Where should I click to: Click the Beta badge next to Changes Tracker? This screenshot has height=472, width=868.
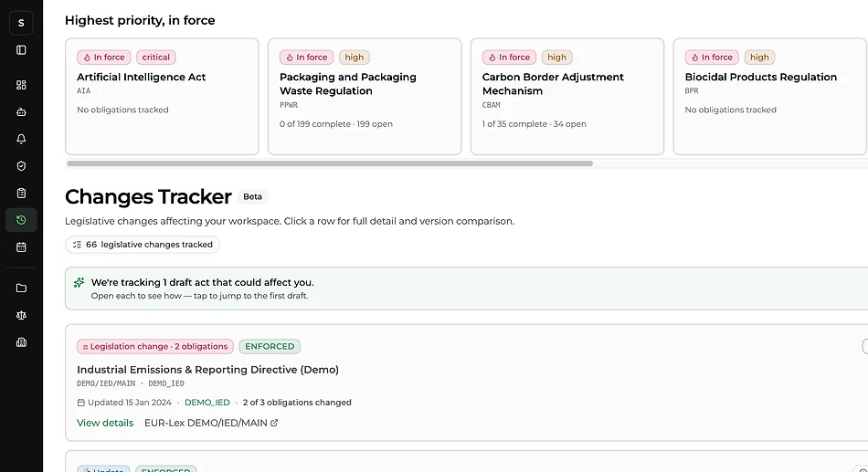point(252,196)
